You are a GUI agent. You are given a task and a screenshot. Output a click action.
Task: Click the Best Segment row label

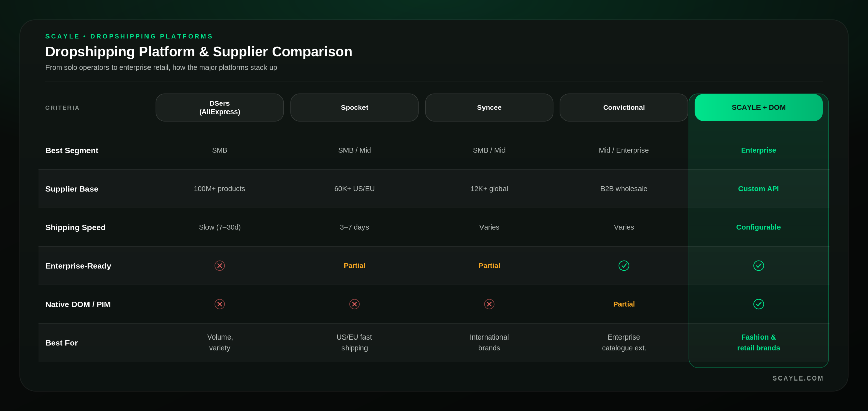72,150
